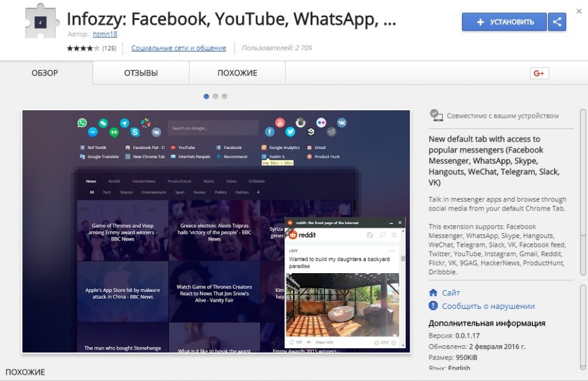Click the Flickr two-dot icon in the preview

(x=321, y=123)
